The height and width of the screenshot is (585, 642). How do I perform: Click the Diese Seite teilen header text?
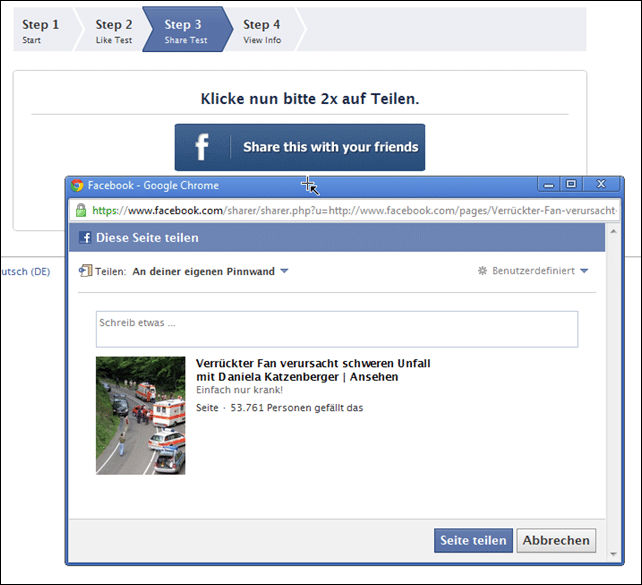[147, 238]
